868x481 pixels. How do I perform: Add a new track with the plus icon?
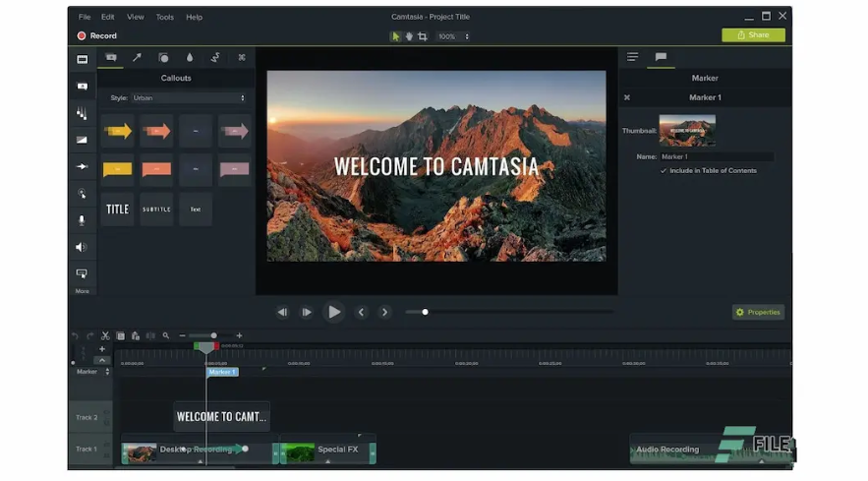pyautogui.click(x=102, y=349)
